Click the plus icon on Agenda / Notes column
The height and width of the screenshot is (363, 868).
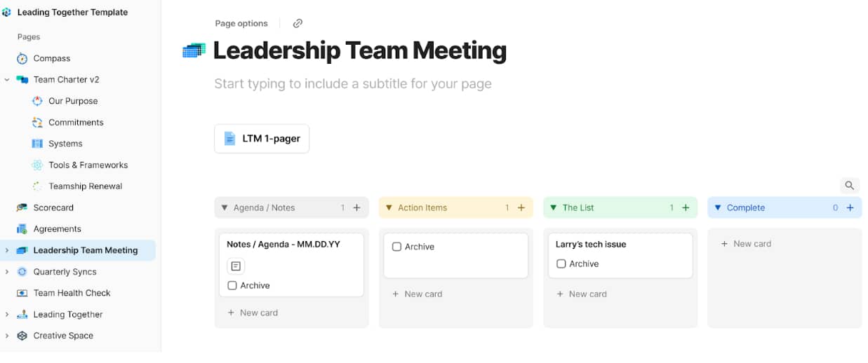tap(356, 208)
